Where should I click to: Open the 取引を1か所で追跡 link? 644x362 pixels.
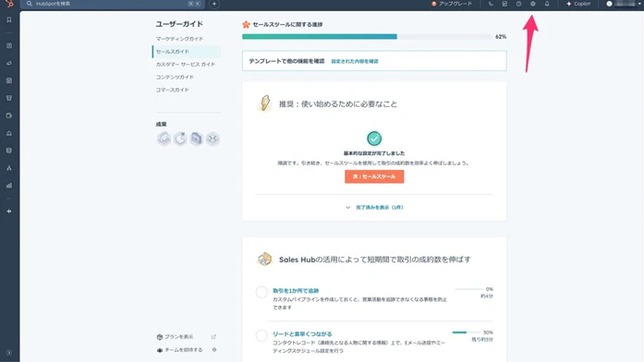[x=296, y=291]
